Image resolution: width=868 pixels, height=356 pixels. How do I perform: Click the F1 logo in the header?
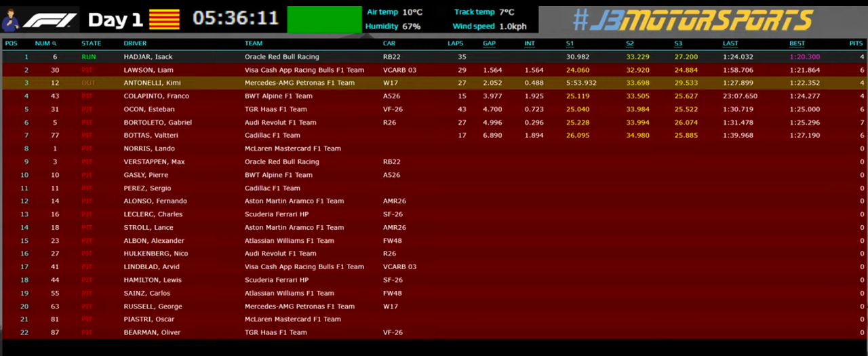point(50,20)
